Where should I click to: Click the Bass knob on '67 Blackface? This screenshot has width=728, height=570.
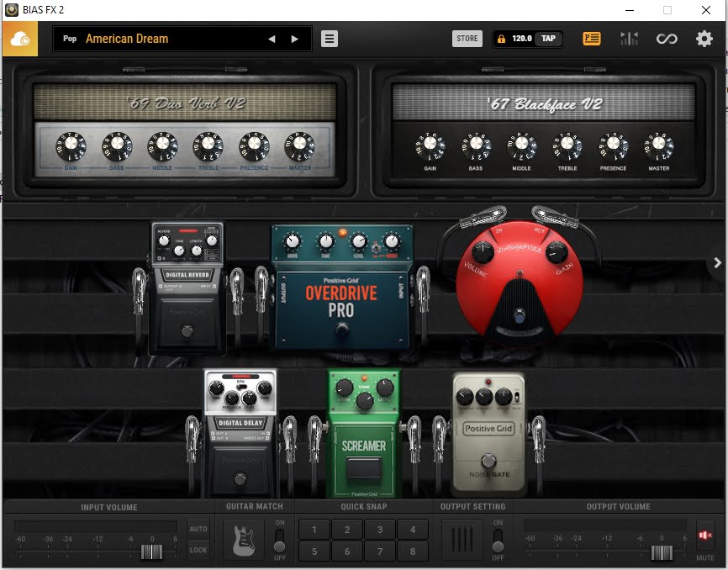[476, 145]
